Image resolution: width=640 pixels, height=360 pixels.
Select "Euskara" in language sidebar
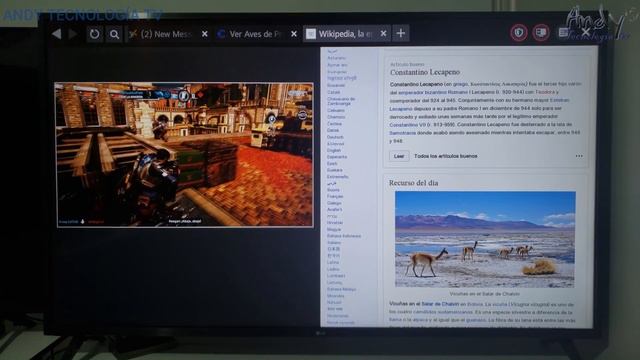(334, 170)
